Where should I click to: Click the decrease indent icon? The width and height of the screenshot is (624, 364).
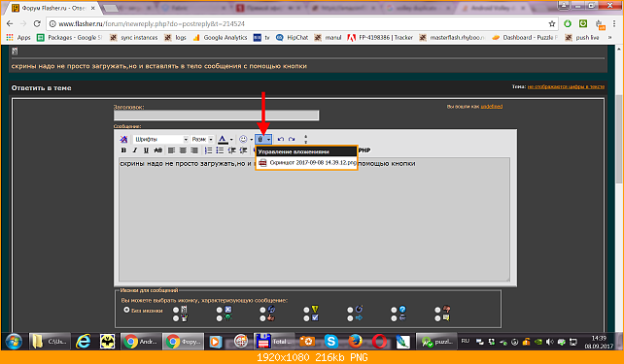[x=231, y=150]
